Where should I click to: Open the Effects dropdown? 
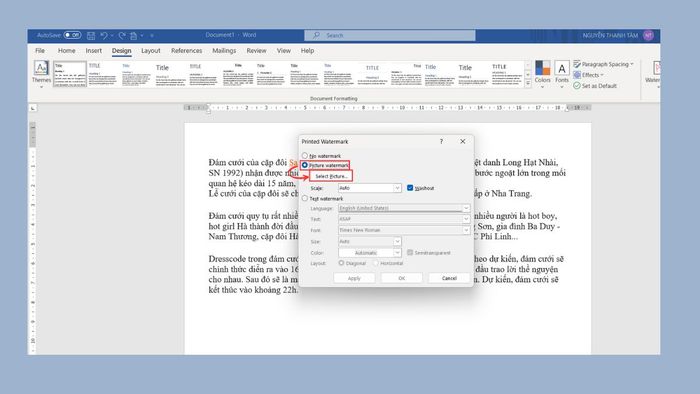(x=589, y=75)
